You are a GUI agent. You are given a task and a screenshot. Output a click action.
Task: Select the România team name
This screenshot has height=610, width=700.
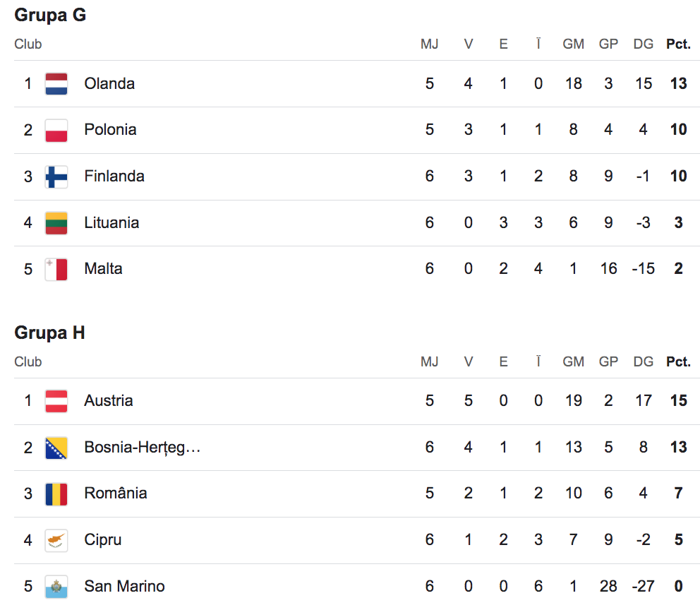tap(116, 493)
